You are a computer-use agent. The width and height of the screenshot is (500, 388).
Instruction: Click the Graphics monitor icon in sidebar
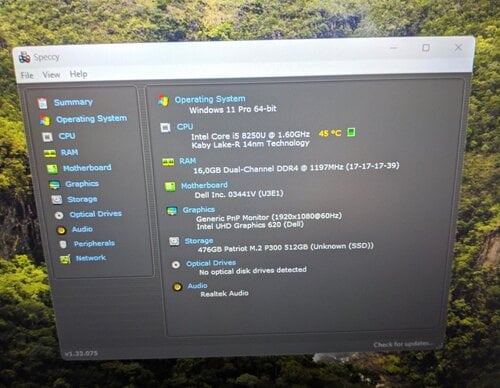click(54, 184)
